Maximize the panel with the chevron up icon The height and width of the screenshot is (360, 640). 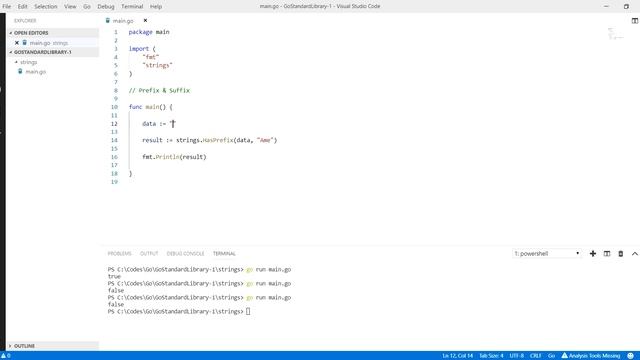[x=635, y=253]
